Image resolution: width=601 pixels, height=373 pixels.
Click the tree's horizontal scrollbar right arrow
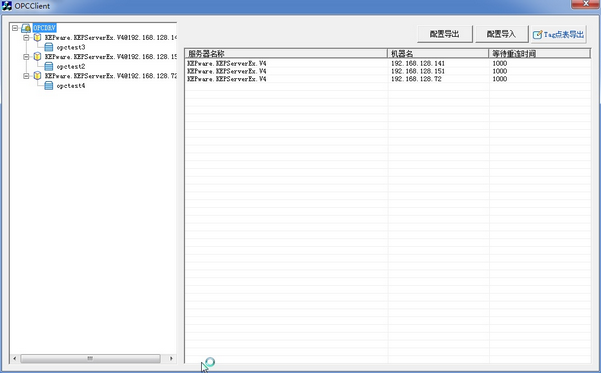click(171, 358)
